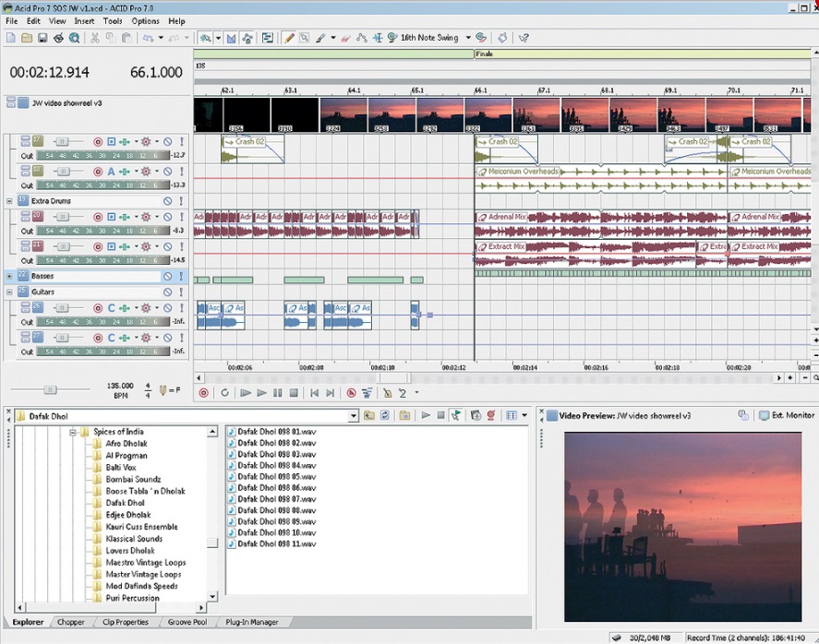Select the Draw (pencil) tool in toolbar
819x644 pixels.
point(289,38)
